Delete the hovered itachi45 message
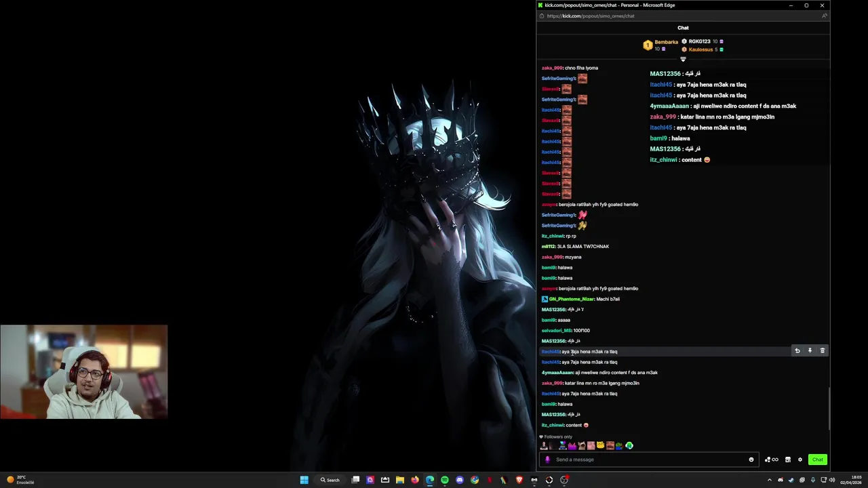 [823, 351]
